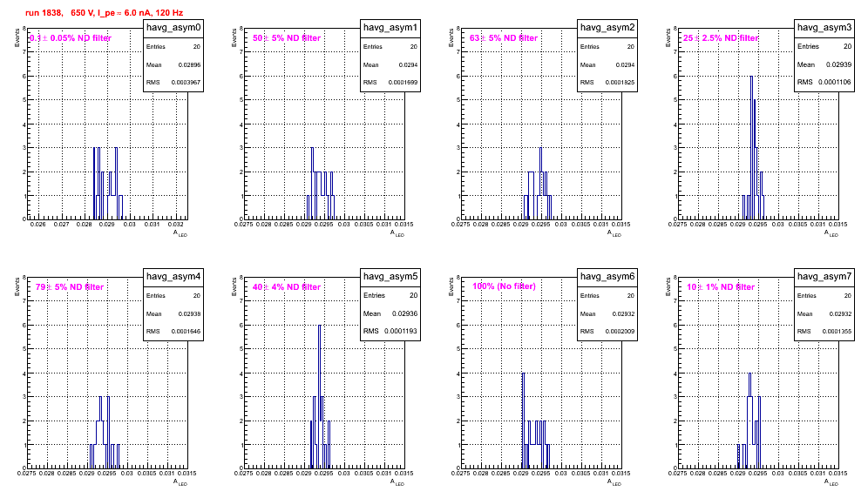Viewport: 868px width, 498px height.
Task: Select the havg_asym4 stats box title
Action: [173, 277]
